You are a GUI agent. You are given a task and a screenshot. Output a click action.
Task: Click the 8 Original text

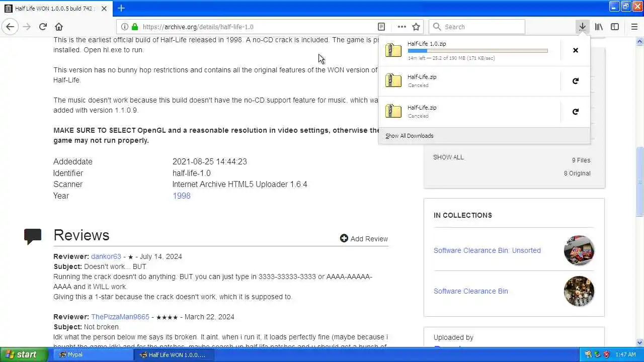point(577,173)
